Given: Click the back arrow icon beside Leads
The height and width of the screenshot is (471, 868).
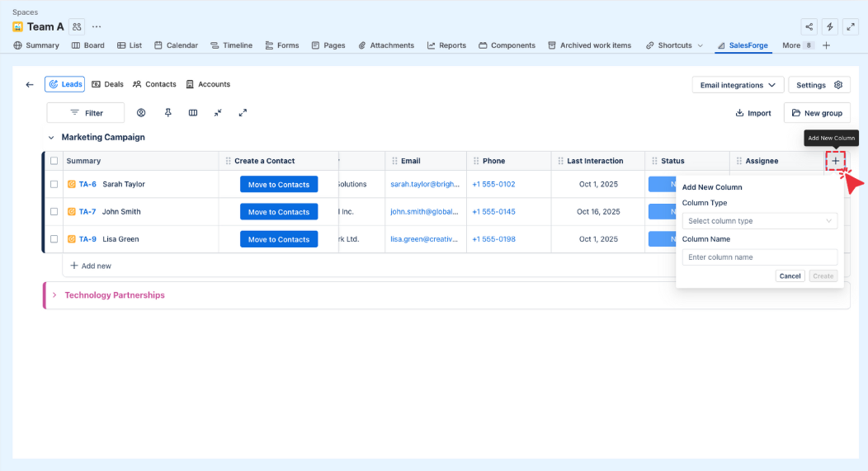Looking at the screenshot, I should click(x=30, y=85).
